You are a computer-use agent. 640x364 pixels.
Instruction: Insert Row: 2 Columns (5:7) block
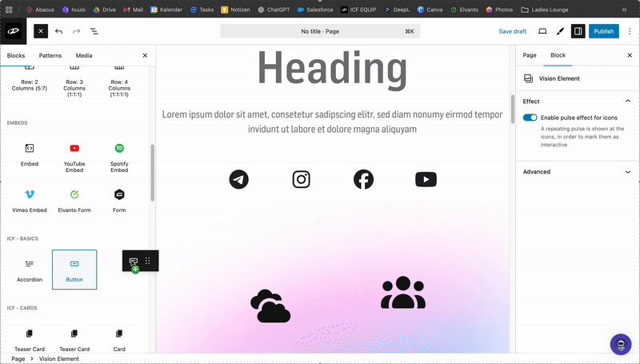point(30,79)
